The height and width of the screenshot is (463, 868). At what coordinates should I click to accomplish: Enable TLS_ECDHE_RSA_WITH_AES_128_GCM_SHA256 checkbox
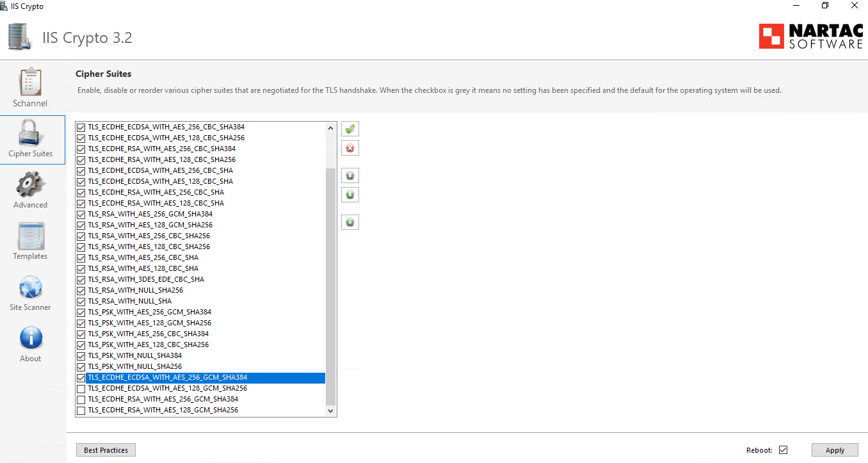[81, 410]
